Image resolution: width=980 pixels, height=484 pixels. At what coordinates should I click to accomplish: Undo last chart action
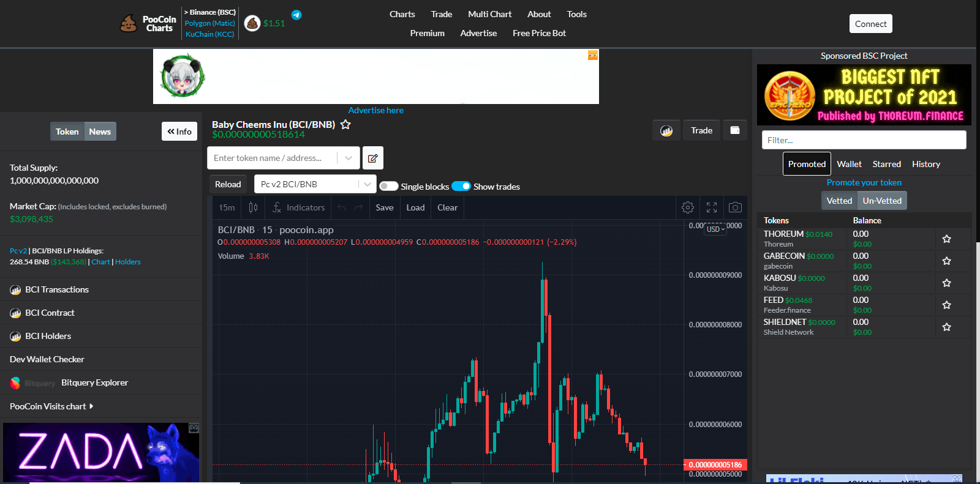[342, 207]
